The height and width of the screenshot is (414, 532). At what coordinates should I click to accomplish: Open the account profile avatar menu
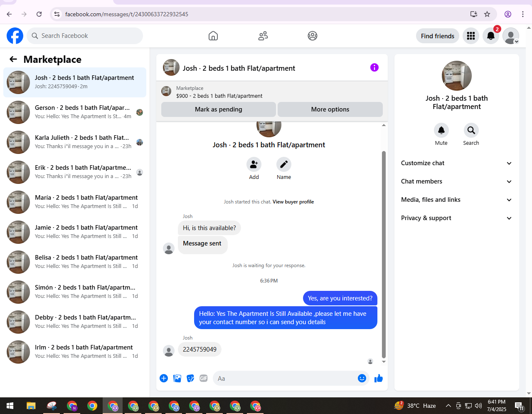pos(511,36)
